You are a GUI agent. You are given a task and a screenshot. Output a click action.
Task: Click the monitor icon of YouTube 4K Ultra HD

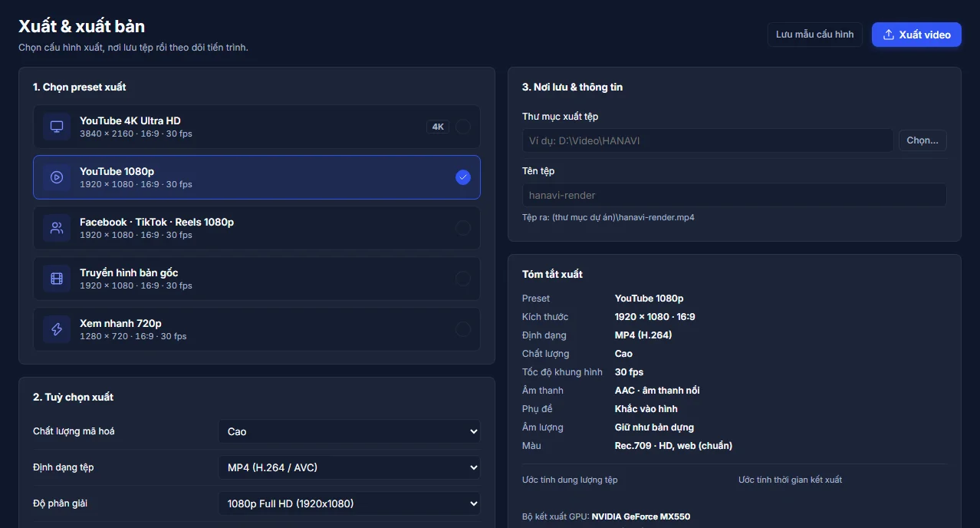(57, 127)
